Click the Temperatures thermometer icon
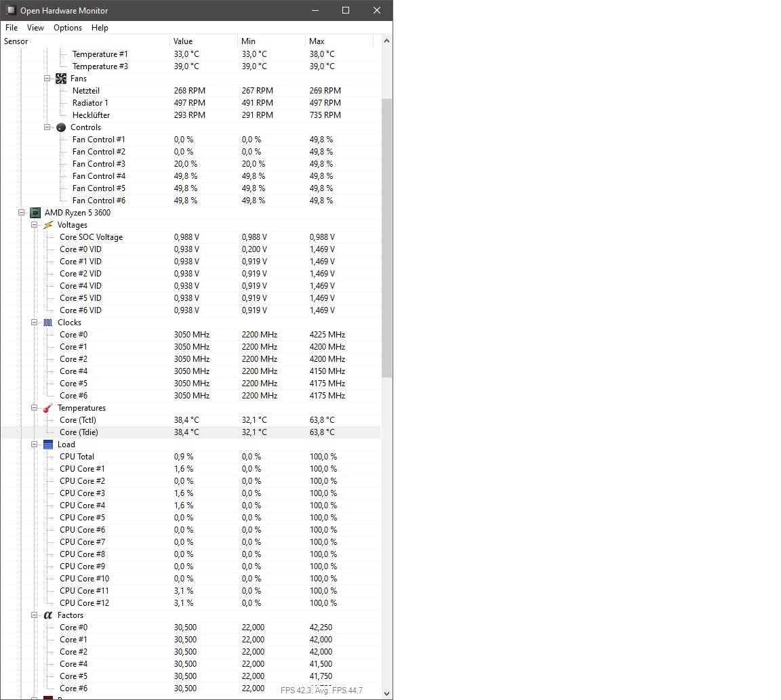 click(48, 408)
